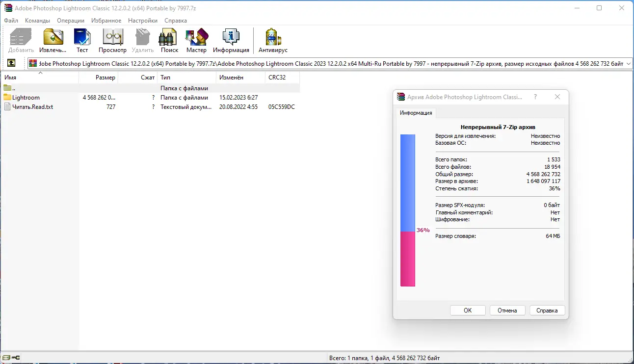
Task: Click the Непрерывный 7-Zip архив heading
Action: (498, 127)
